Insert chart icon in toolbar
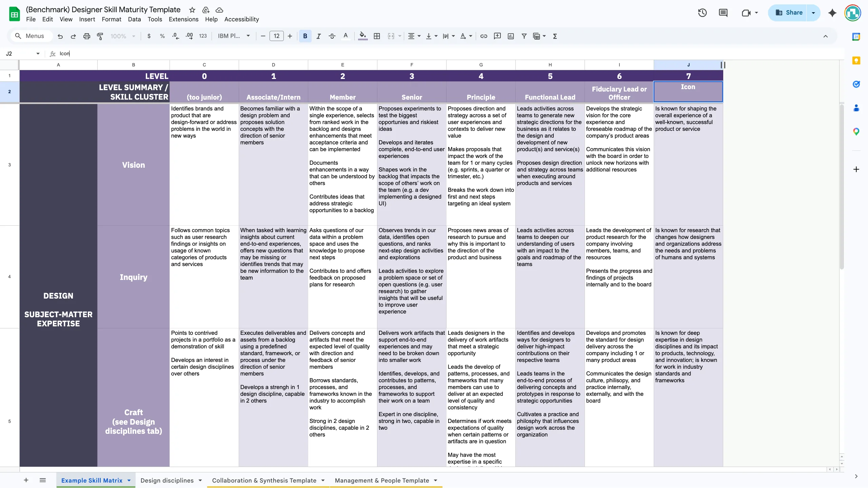 pyautogui.click(x=511, y=36)
